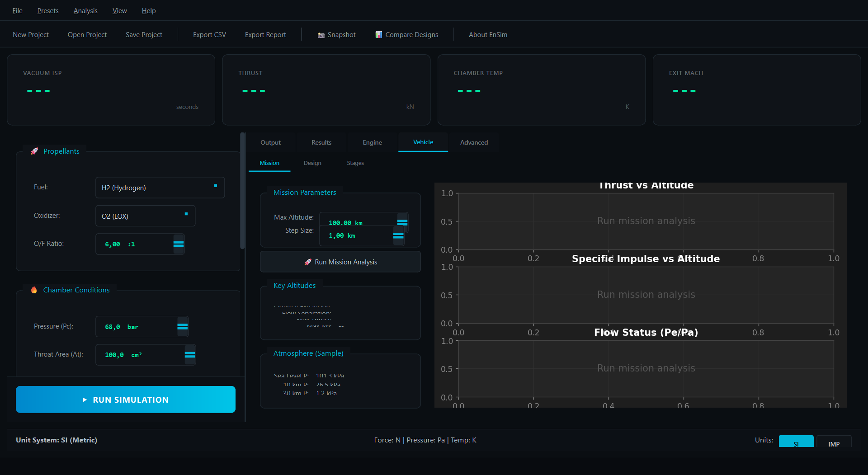
Task: Click the Throat Area stepper arrows
Action: [x=190, y=355]
